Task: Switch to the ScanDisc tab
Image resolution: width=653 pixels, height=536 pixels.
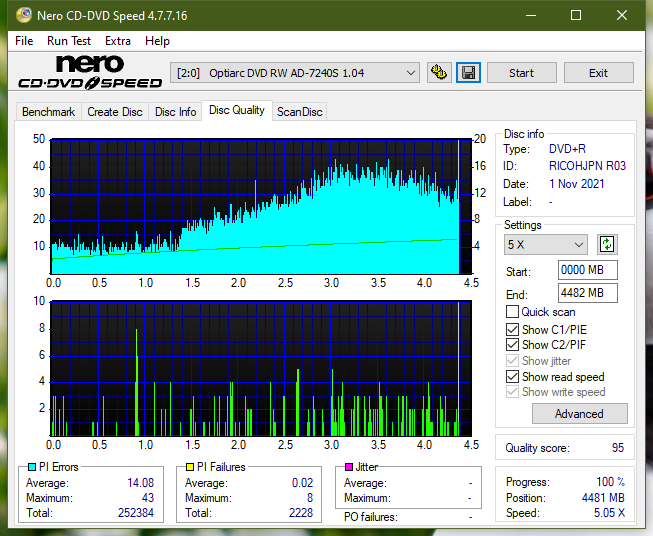Action: 299,112
